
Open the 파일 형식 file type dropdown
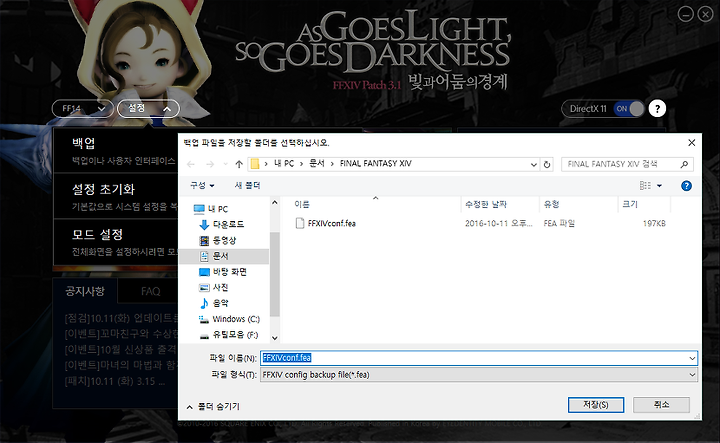click(x=479, y=375)
